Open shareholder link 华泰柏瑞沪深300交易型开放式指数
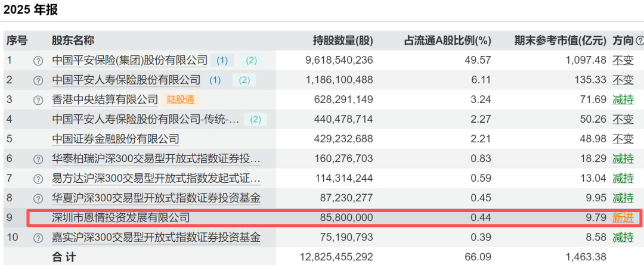Image resolution: width=644 pixels, height=265 pixels. pyautogui.click(x=156, y=158)
